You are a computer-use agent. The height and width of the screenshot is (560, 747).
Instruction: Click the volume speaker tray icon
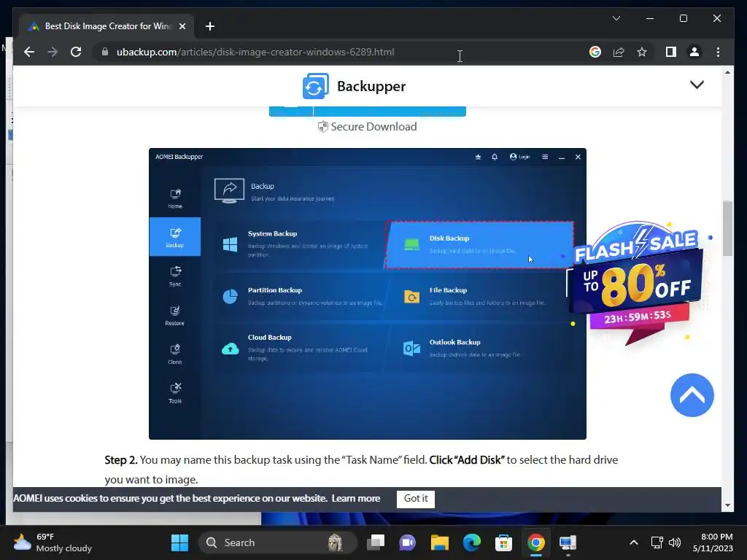(675, 542)
